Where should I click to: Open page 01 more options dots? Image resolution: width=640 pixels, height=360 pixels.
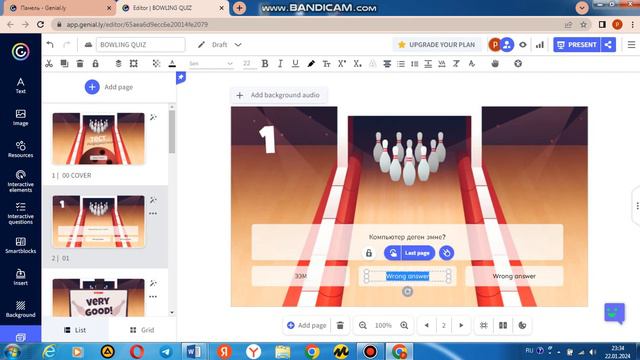tap(153, 213)
